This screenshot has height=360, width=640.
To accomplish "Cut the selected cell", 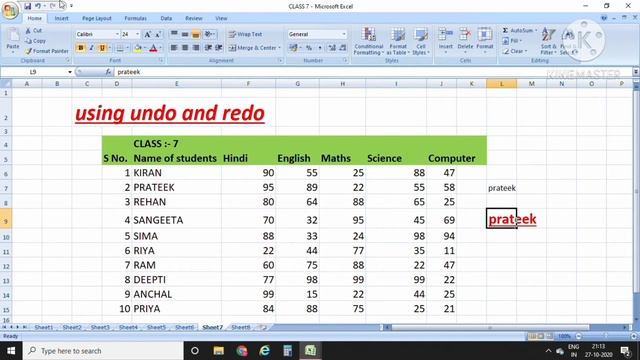I will (x=33, y=31).
